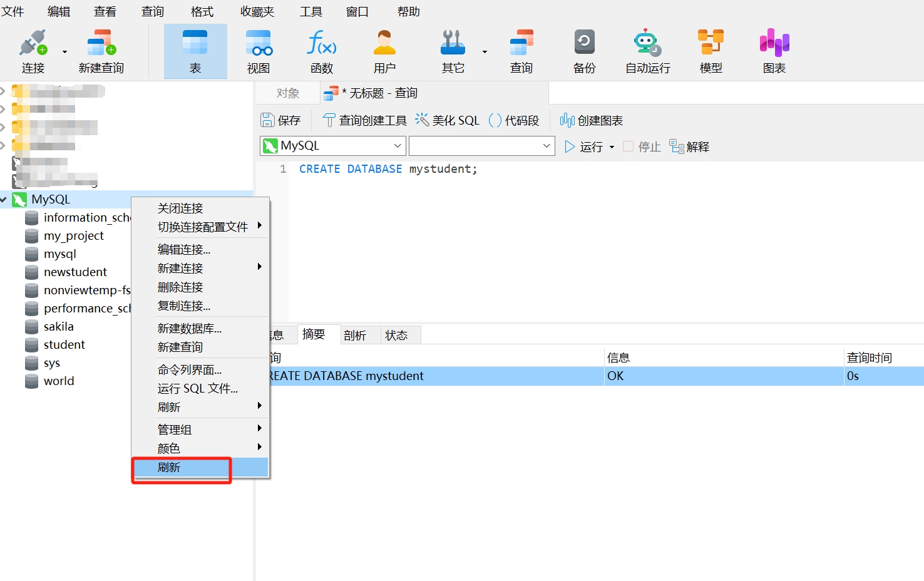The height and width of the screenshot is (581, 924).
Task: Click into the SQL editor line
Action: pos(388,169)
